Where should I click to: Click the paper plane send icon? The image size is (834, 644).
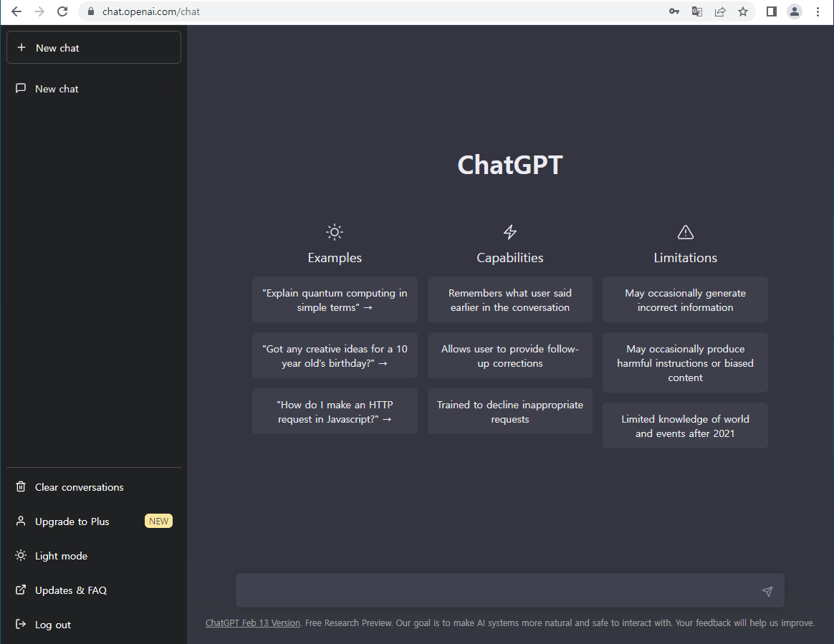[x=767, y=592]
